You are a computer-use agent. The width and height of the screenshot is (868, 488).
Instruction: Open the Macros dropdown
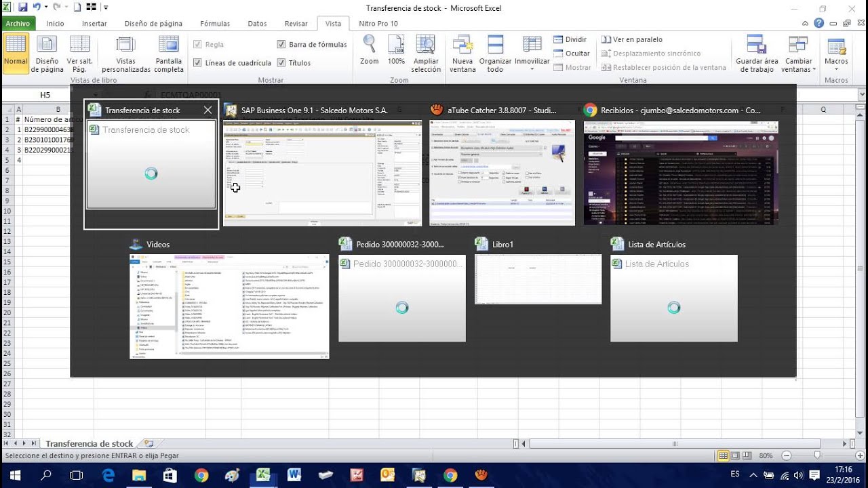click(836, 53)
